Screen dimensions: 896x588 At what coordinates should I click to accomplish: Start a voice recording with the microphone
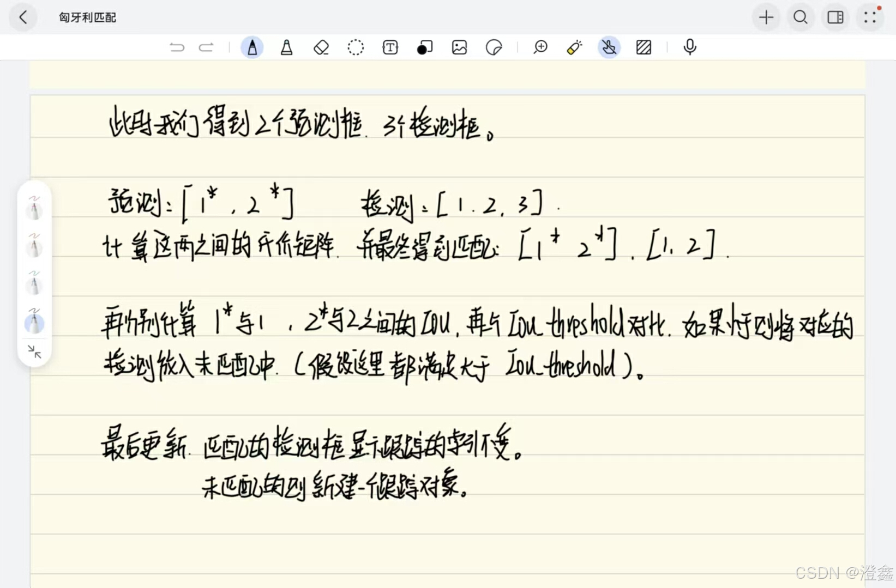[690, 47]
